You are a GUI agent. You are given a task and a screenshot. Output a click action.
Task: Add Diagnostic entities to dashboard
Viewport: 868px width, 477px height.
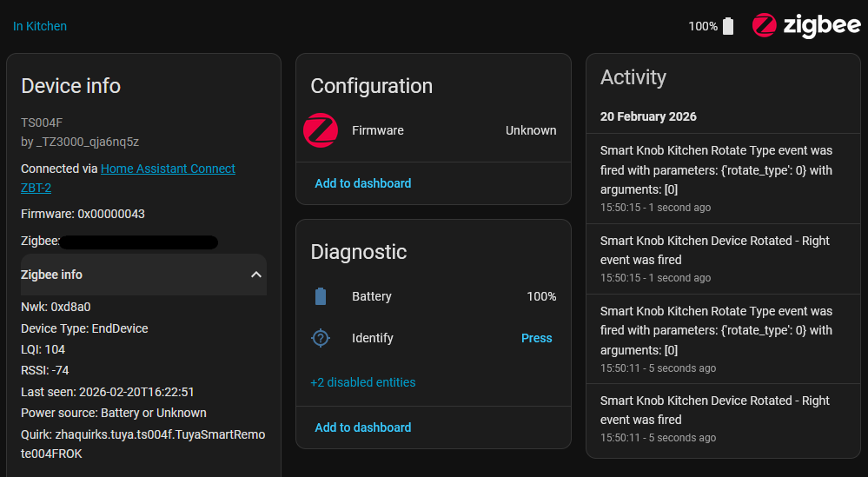pyautogui.click(x=362, y=427)
